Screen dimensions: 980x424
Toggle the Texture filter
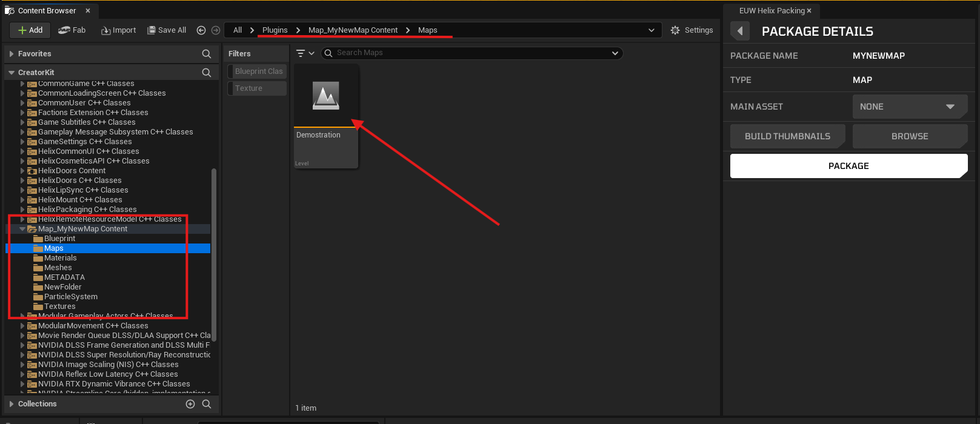pos(258,88)
